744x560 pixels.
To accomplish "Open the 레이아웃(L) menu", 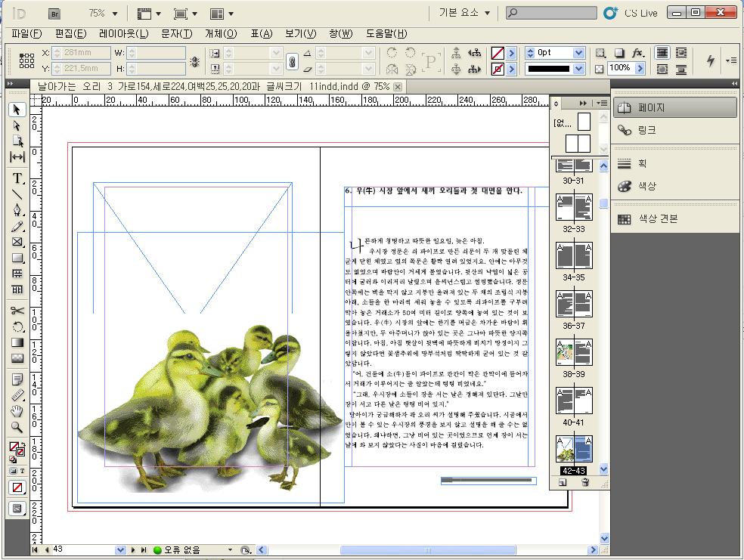I will 123,33.
